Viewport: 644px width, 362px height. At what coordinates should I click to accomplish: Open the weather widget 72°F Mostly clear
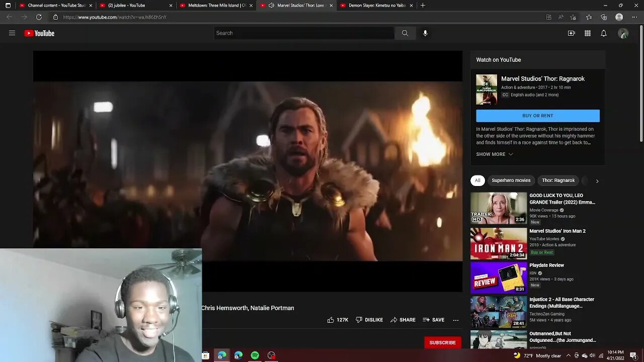tap(537, 355)
